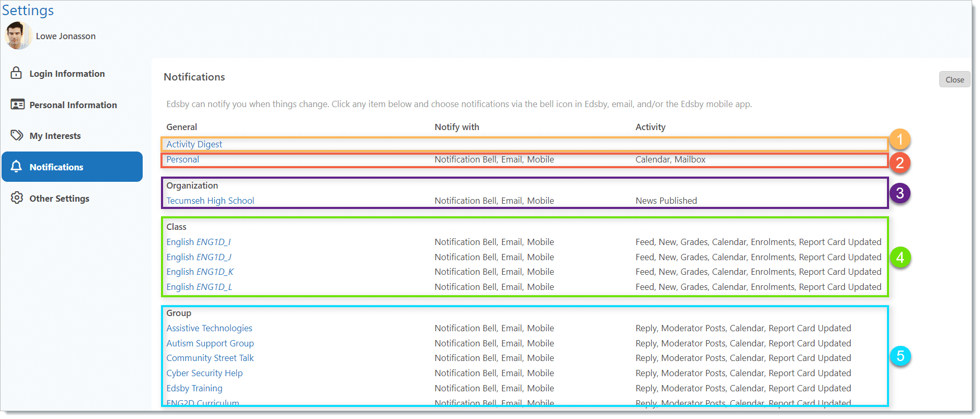The image size is (980, 419).
Task: Click the Autism Support Group link
Action: pos(210,343)
